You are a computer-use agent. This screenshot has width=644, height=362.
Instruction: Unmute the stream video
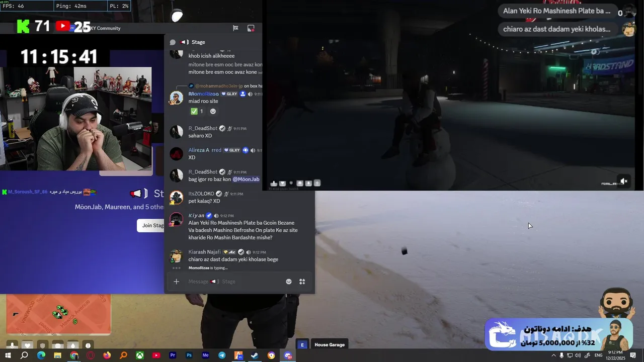point(624,181)
